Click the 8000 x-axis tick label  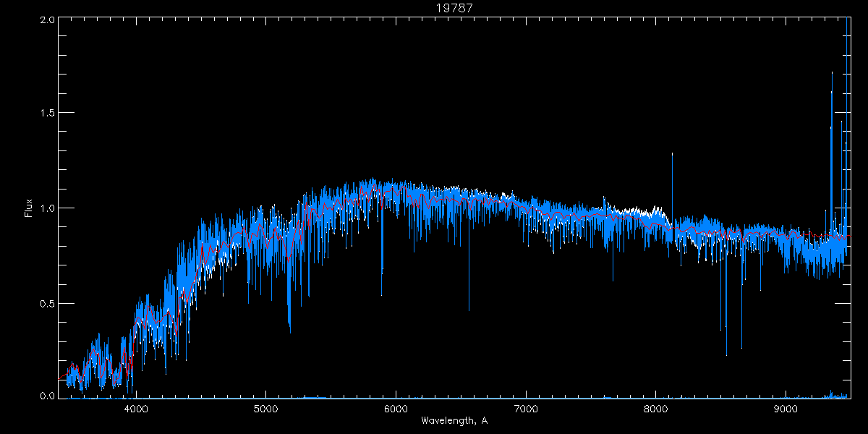click(x=655, y=408)
